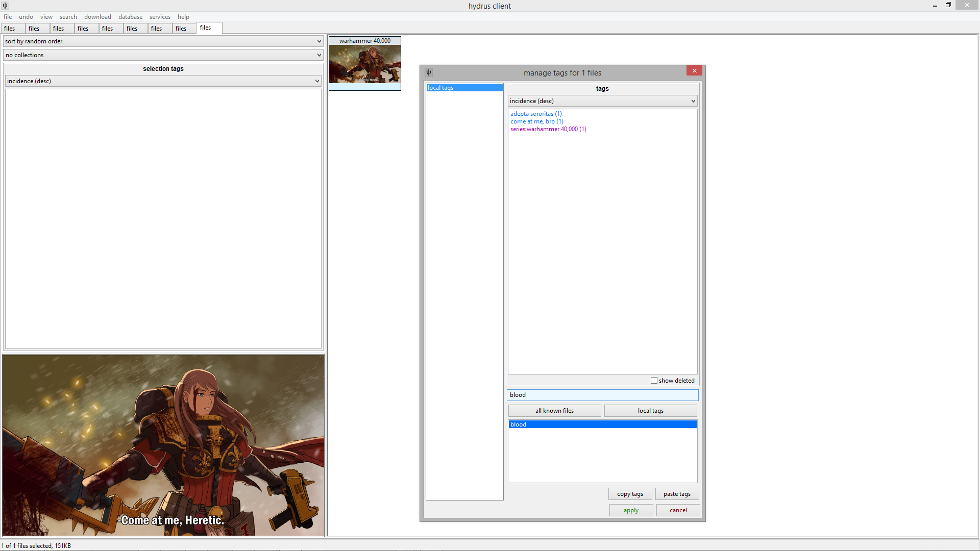
Task: Check the show deleted checkbox in manage tags
Action: 653,380
